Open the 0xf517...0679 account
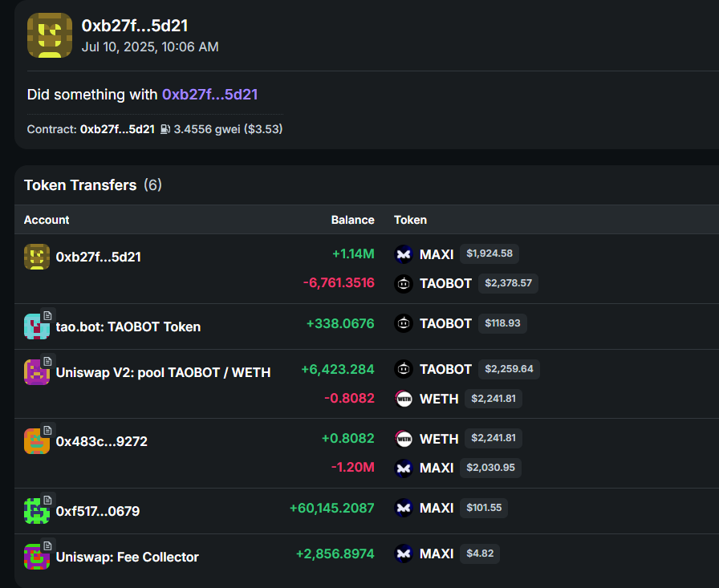 pyautogui.click(x=98, y=511)
